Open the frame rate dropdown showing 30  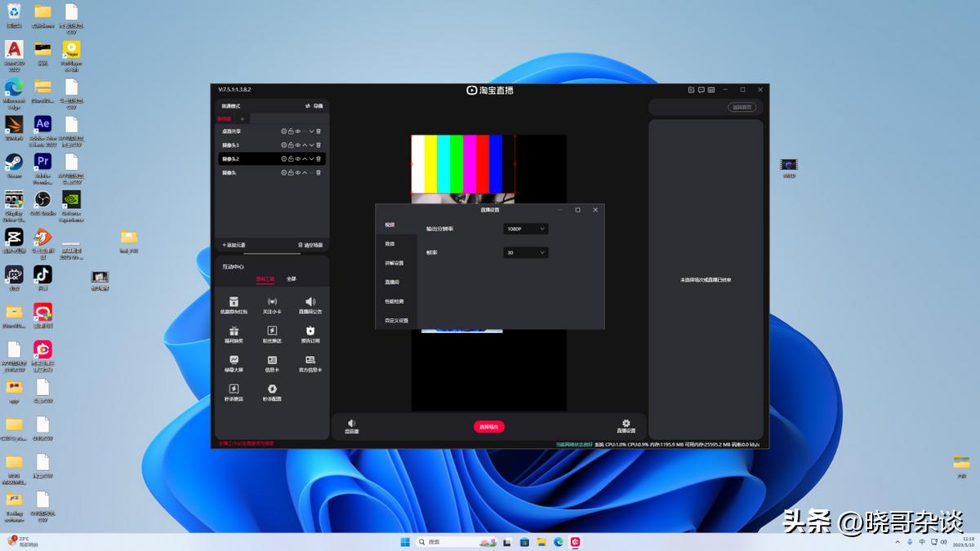coord(525,253)
